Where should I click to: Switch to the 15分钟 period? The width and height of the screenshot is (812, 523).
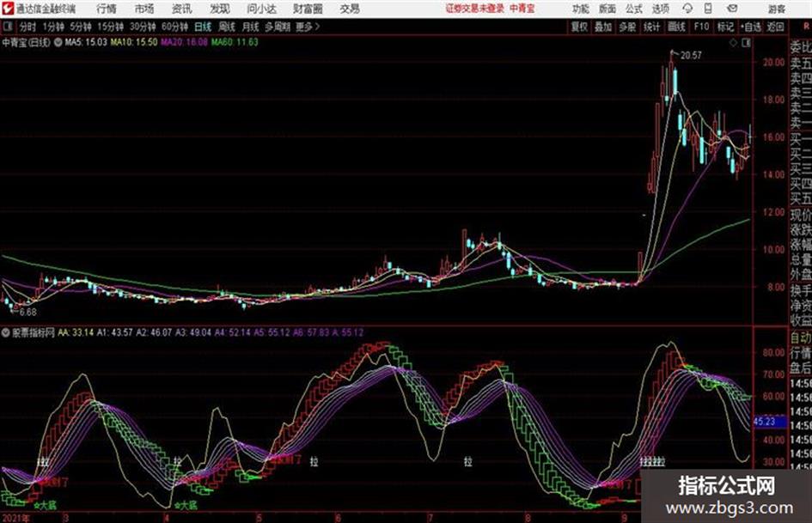point(110,27)
